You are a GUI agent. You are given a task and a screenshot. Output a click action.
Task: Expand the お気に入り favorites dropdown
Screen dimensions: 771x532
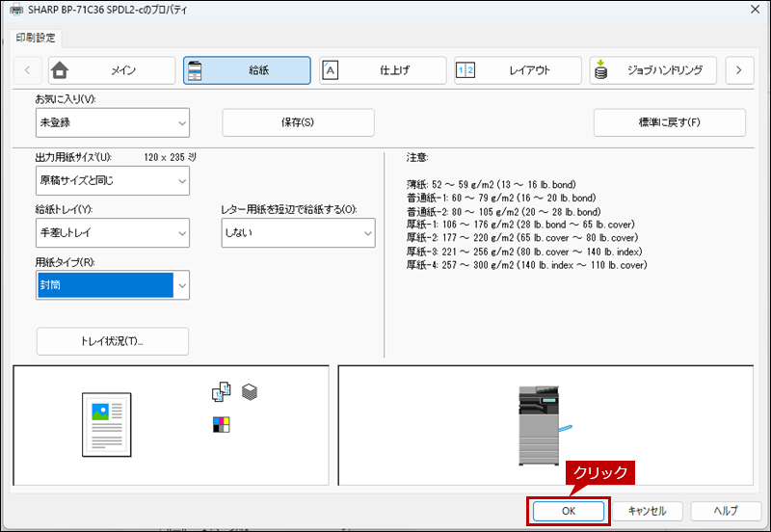pos(112,123)
